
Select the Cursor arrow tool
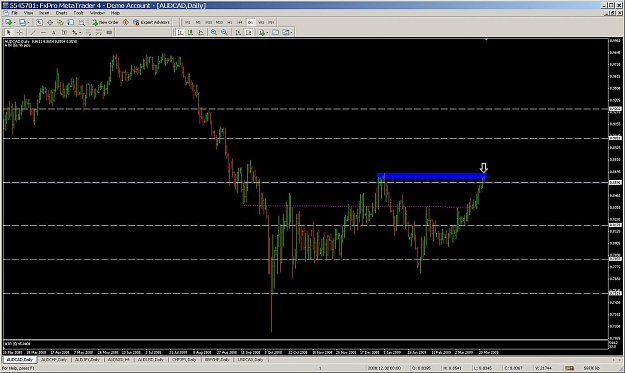[8, 33]
